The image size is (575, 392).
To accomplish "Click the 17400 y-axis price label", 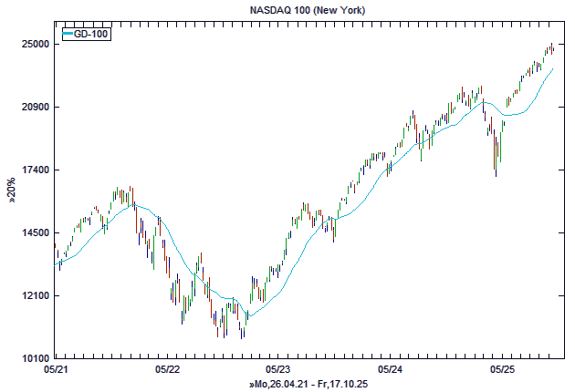I will (x=35, y=170).
